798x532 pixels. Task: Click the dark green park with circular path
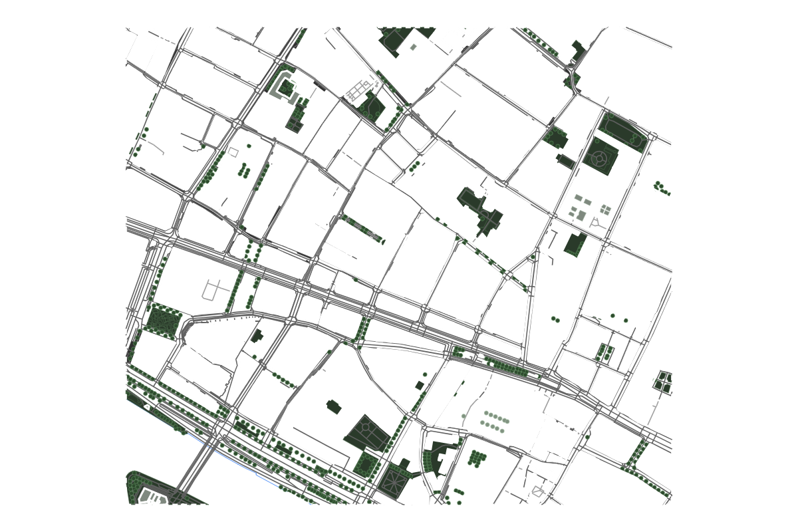coord(600,157)
